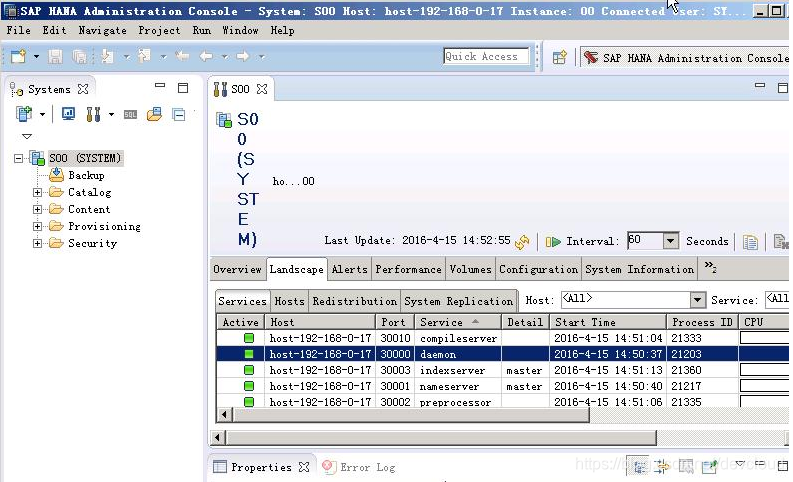Open the Redistribution sub-tab
Screen dimensions: 793x482
[x=355, y=301]
